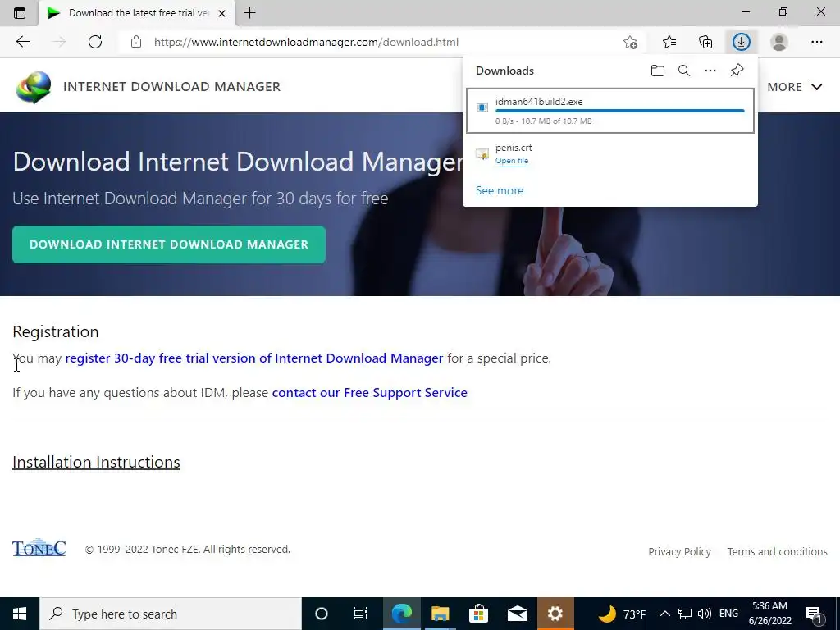Show hidden system tray icons

click(x=664, y=614)
